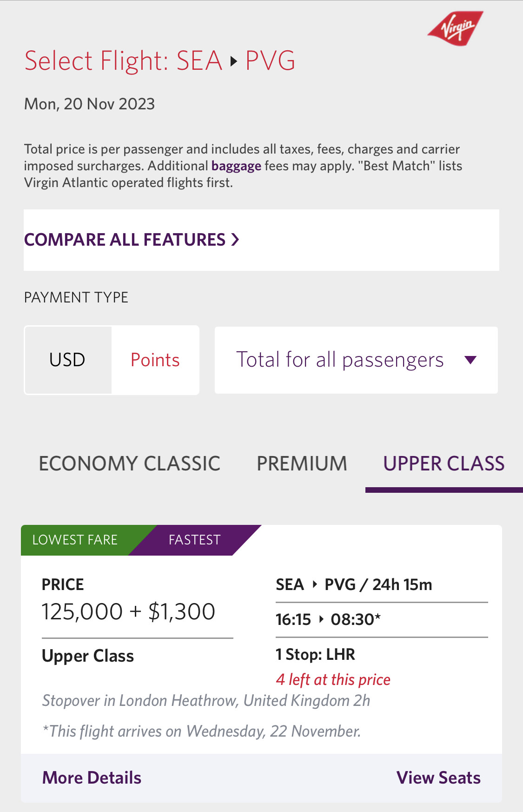Click the arrow between SEA and PVG heading
Screen dimensions: 523x812
click(234, 61)
